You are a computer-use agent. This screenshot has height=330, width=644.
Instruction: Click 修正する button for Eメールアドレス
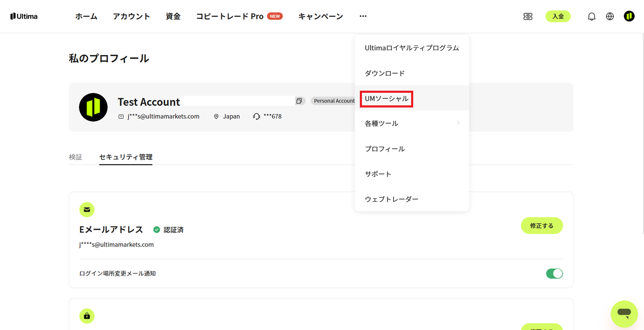click(542, 225)
